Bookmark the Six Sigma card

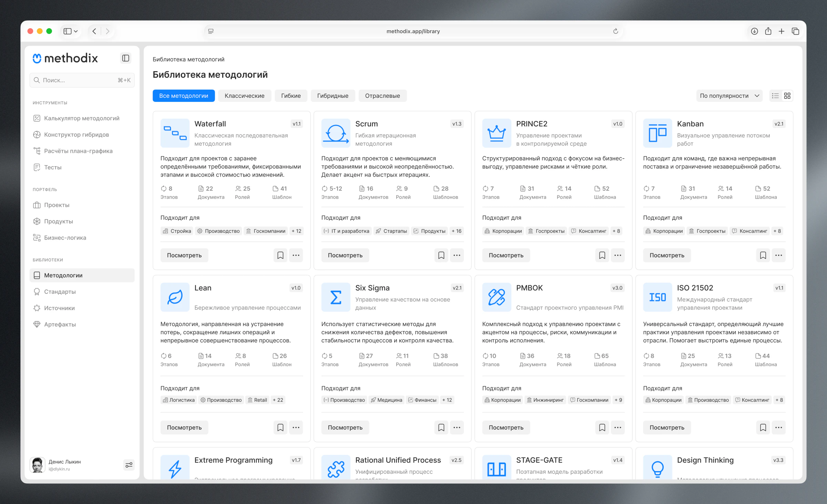tap(441, 427)
